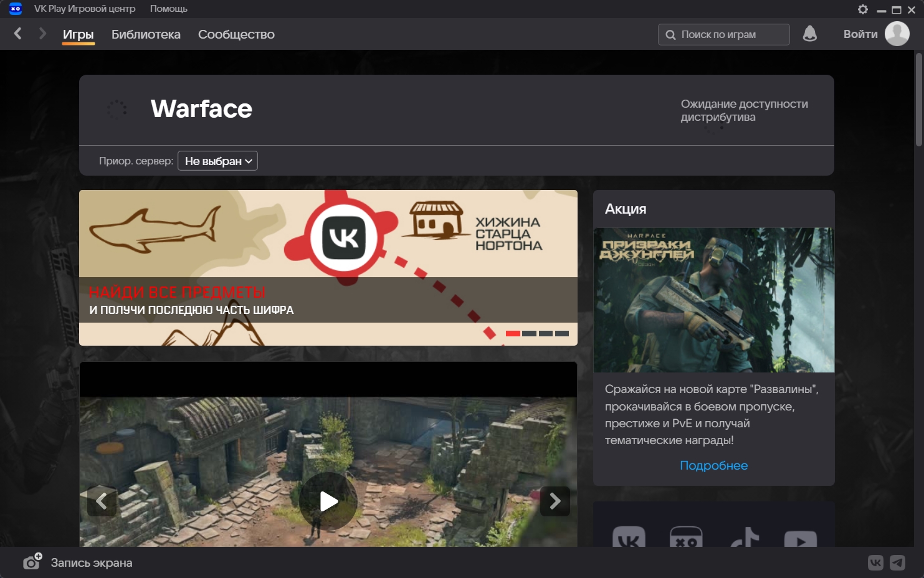The width and height of the screenshot is (924, 578).
Task: Click the search magnifier icon
Action: pos(670,35)
